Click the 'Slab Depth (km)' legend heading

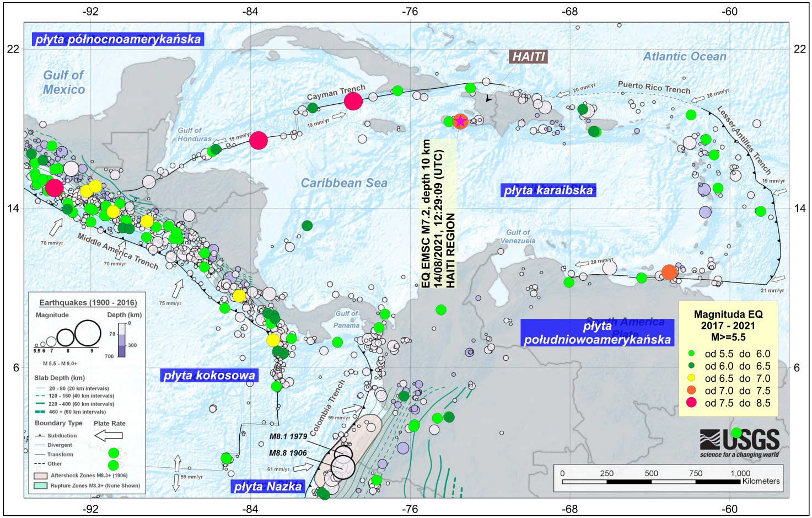click(x=60, y=378)
